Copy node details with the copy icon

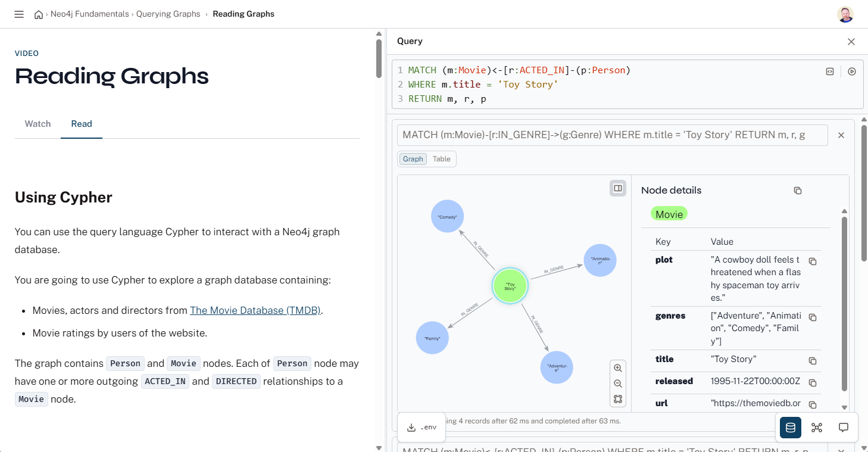point(798,191)
